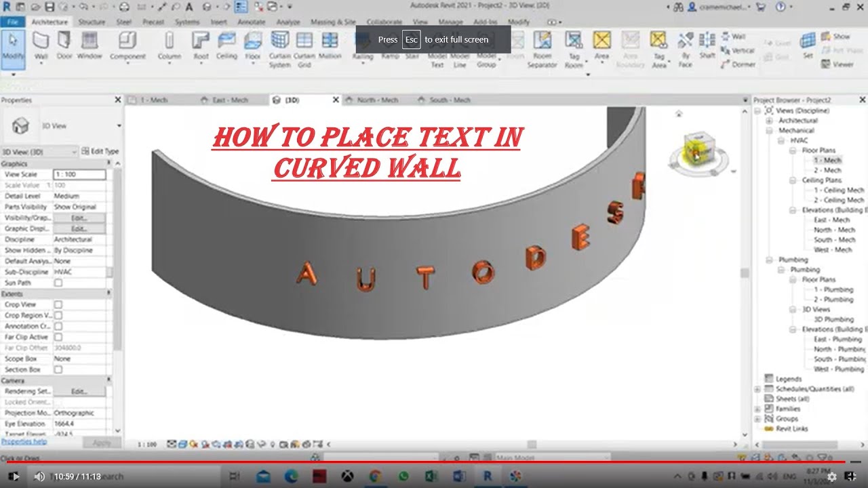Select the By Face opening tool
The height and width of the screenshot is (488, 868).
point(685,49)
